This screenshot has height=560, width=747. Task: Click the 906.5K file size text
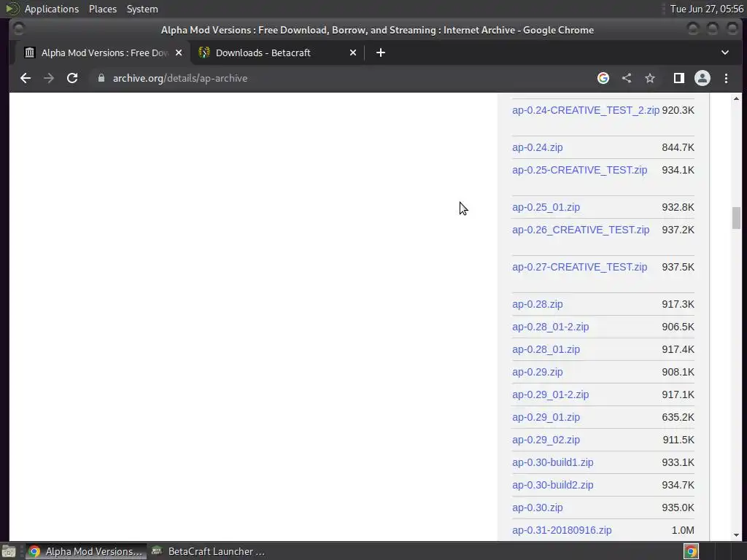pos(678,327)
